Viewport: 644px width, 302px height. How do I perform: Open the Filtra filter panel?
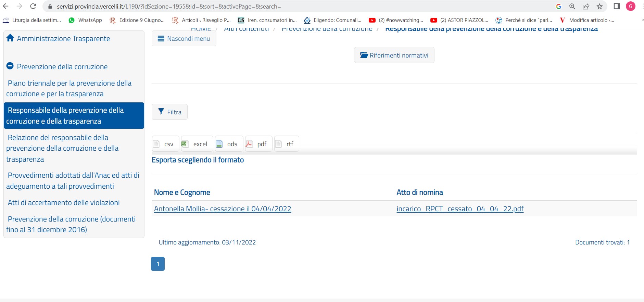pyautogui.click(x=169, y=112)
